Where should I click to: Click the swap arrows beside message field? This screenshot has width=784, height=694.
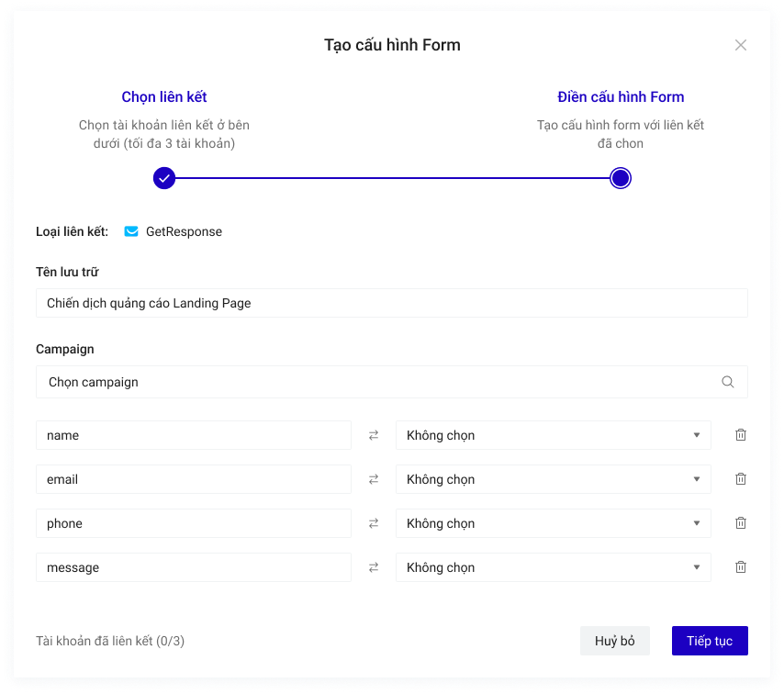pyautogui.click(x=374, y=567)
